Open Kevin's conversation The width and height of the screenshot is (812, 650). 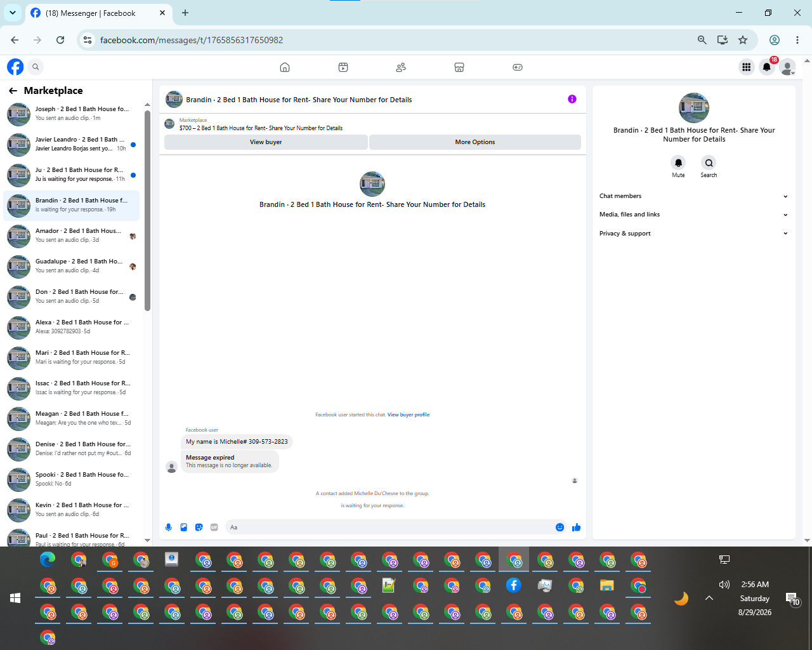coord(72,510)
